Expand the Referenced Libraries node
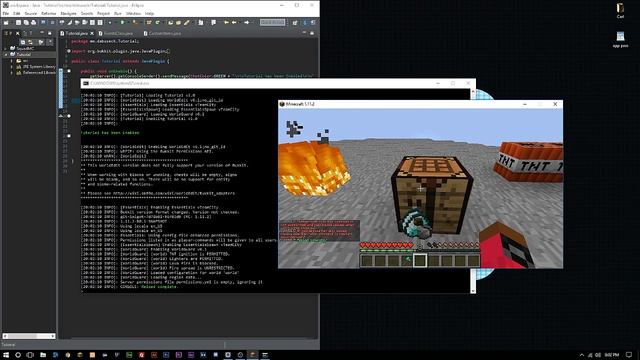 (12, 73)
